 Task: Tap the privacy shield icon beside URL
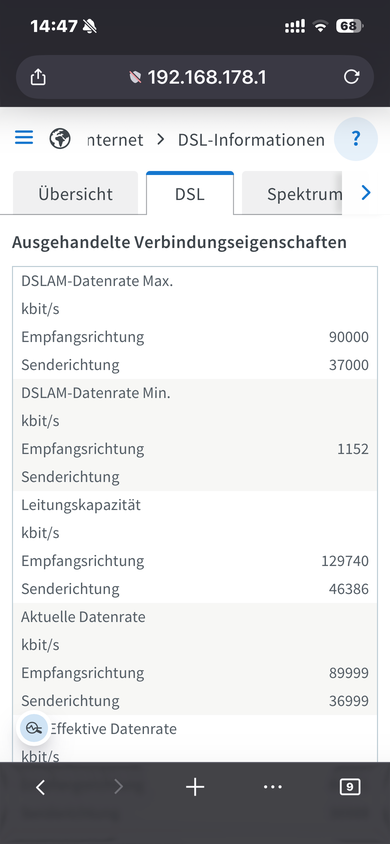pos(136,78)
